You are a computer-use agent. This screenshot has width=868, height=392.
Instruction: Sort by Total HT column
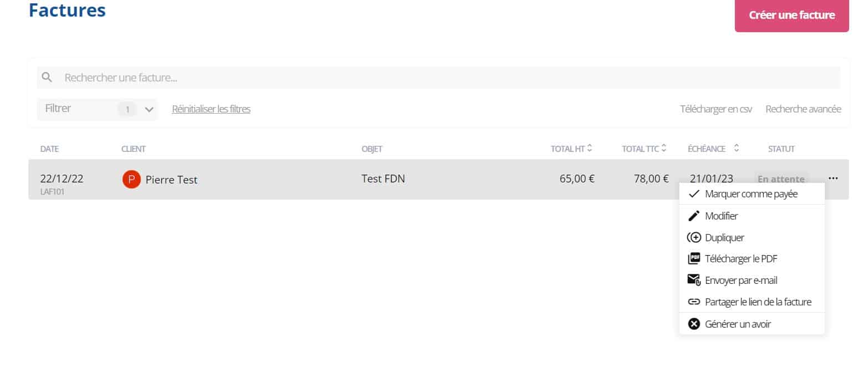tap(590, 149)
